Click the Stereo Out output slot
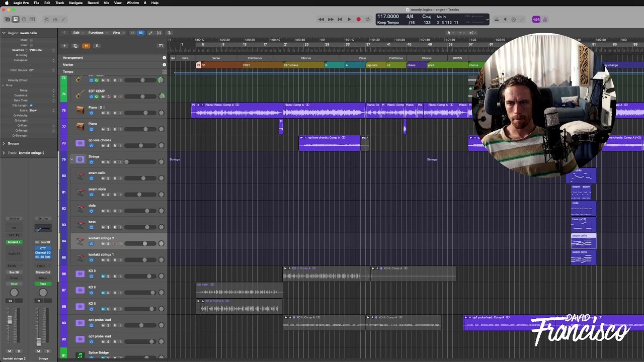The image size is (644, 362). [43, 272]
